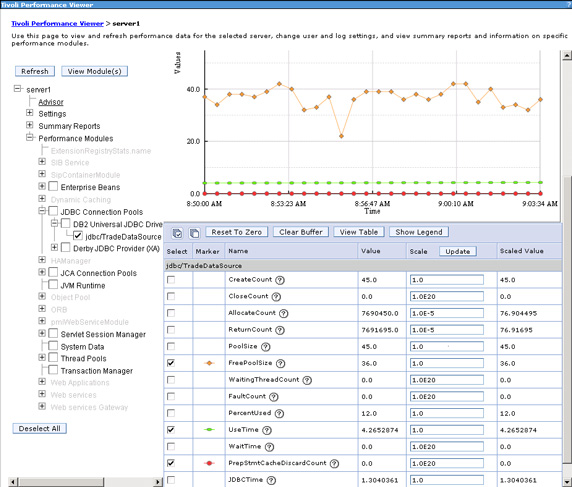Screen dimensions: 572x487
Task: Open help for AllocateCount metric
Action: click(283, 313)
